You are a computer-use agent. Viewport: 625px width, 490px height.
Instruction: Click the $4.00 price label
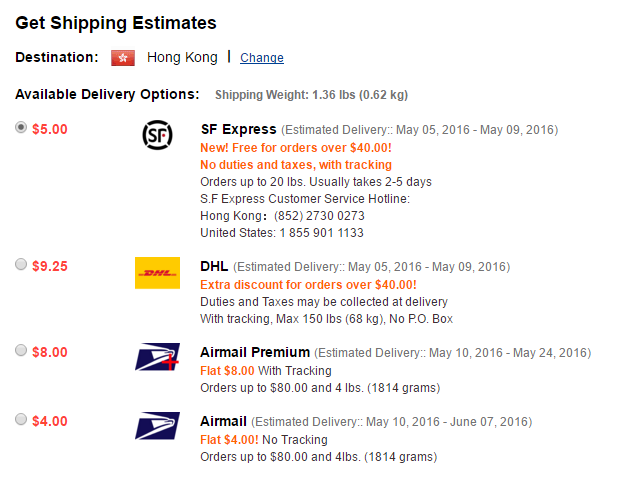click(50, 421)
